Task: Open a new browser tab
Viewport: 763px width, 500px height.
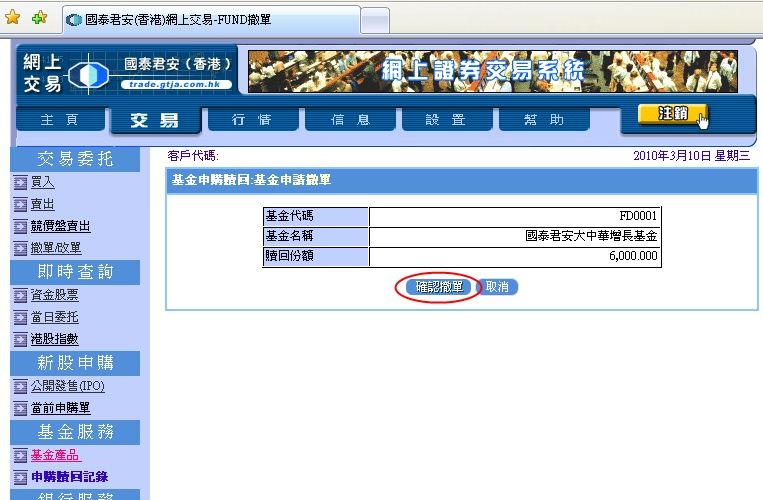Action: 375,21
